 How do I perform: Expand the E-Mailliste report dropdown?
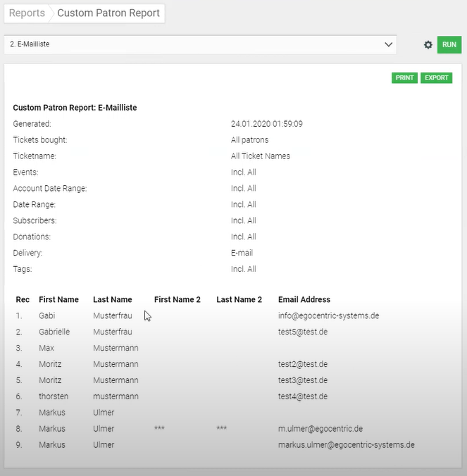pyautogui.click(x=200, y=44)
